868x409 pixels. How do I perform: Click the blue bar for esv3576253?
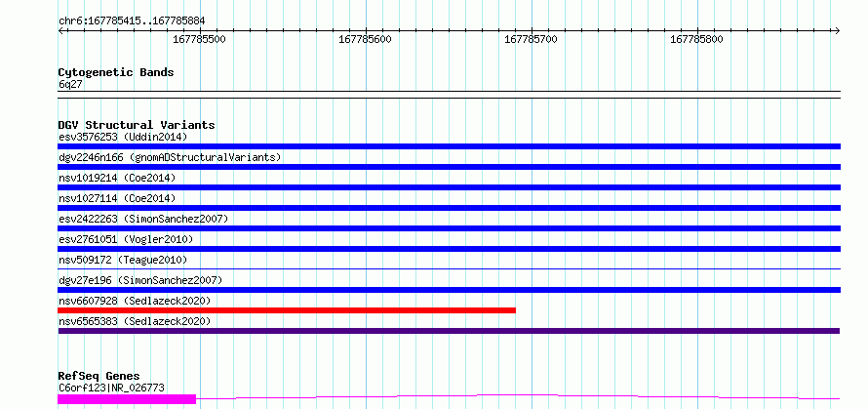[x=449, y=146]
